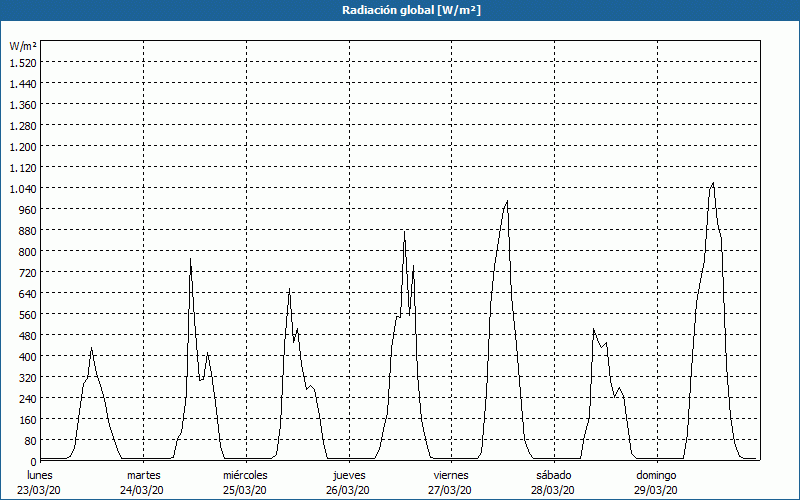Click the 'viernes' day label
Screen dimensions: 800x500
tap(451, 475)
